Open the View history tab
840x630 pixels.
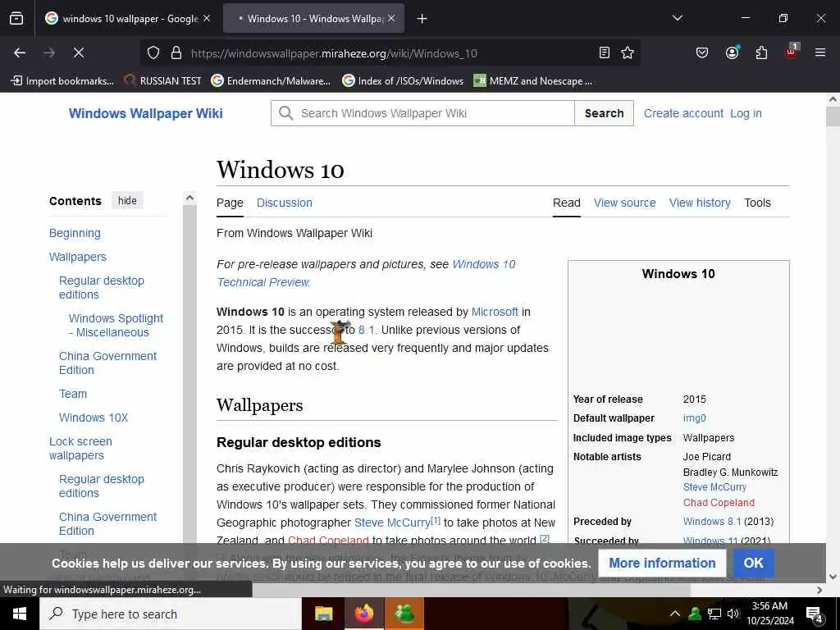click(x=700, y=203)
